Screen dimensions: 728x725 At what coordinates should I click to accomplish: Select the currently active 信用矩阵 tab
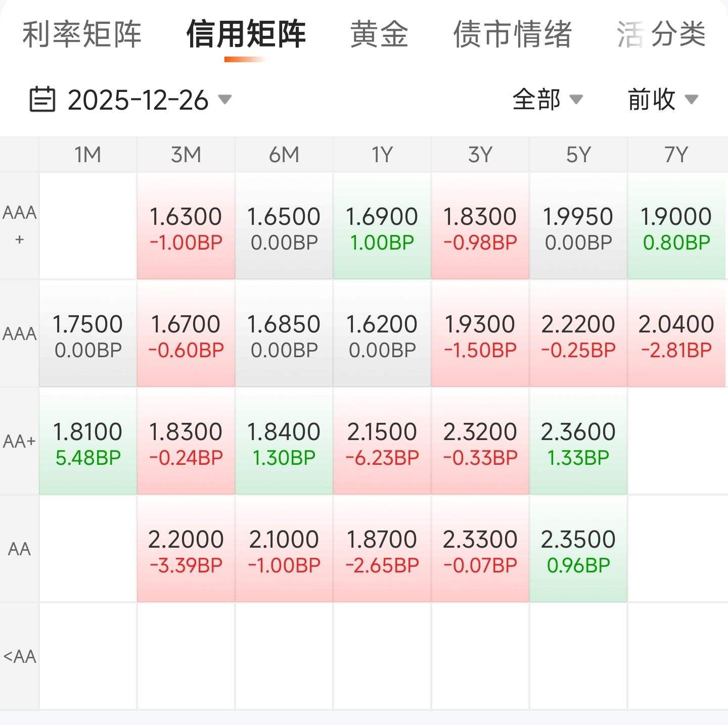[246, 34]
